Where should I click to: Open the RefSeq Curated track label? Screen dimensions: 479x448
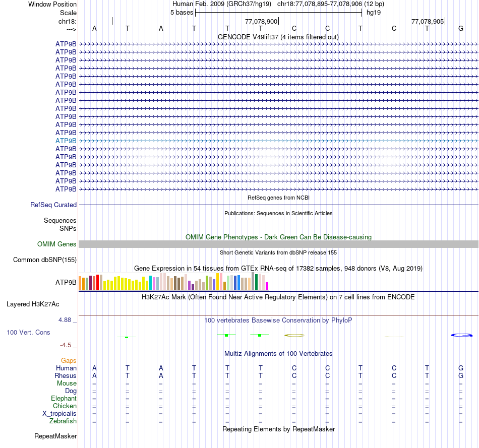click(x=53, y=205)
